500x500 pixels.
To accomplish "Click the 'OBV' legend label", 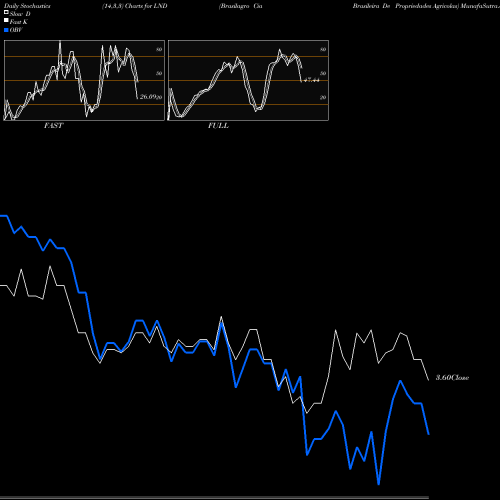I will pyautogui.click(x=16, y=30).
